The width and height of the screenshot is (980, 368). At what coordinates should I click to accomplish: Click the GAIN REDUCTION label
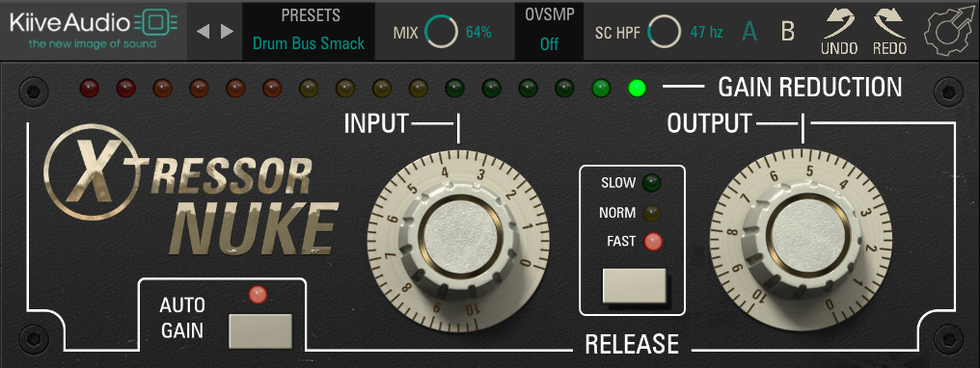tap(810, 88)
